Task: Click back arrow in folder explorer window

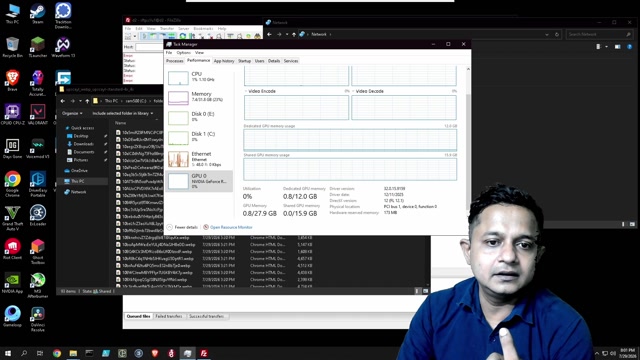Action: coord(63,101)
